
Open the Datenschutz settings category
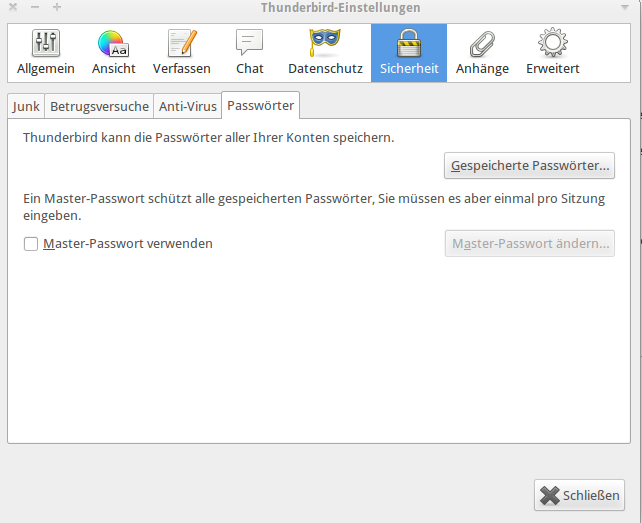click(x=325, y=53)
